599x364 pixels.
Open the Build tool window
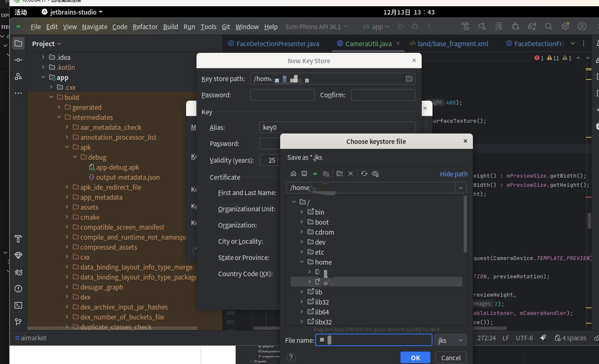(x=18, y=239)
